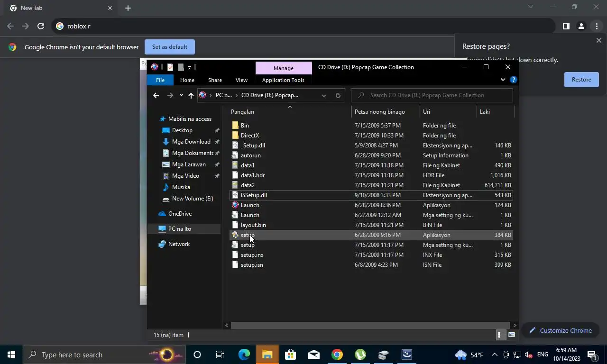Click Set as default browser button
The width and height of the screenshot is (607, 364).
pos(170,47)
